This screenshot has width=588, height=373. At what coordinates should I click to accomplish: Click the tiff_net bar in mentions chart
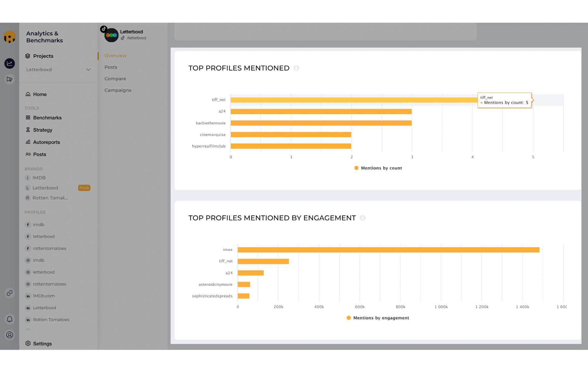[x=354, y=100]
